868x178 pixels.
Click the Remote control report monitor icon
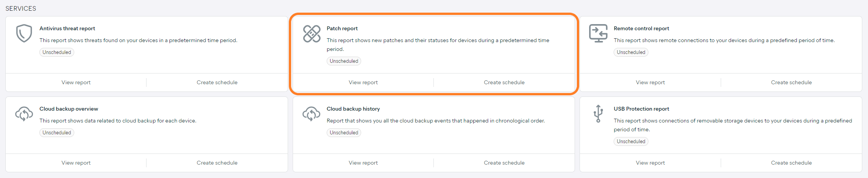(598, 33)
